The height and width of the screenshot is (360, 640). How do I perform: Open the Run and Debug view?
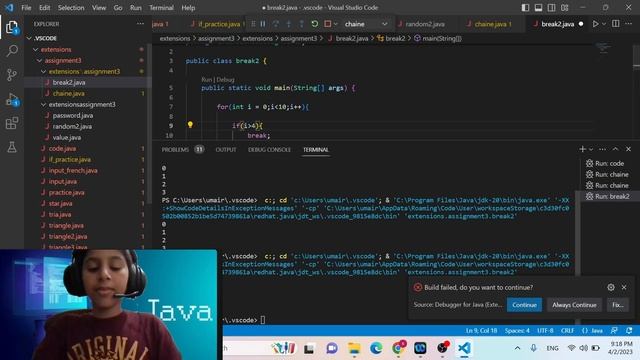pos(12,99)
